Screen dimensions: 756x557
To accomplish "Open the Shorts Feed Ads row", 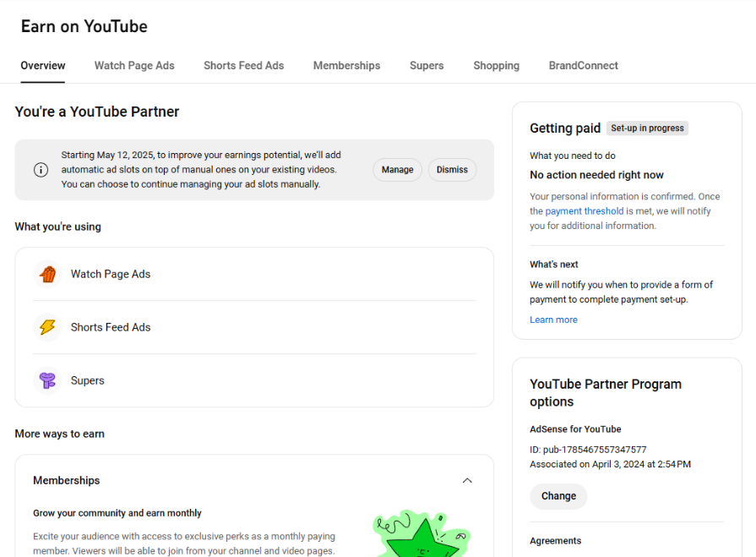I will point(254,327).
